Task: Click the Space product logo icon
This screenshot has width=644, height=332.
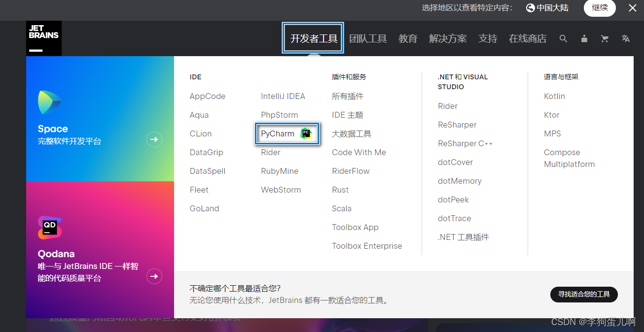Action: click(49, 102)
